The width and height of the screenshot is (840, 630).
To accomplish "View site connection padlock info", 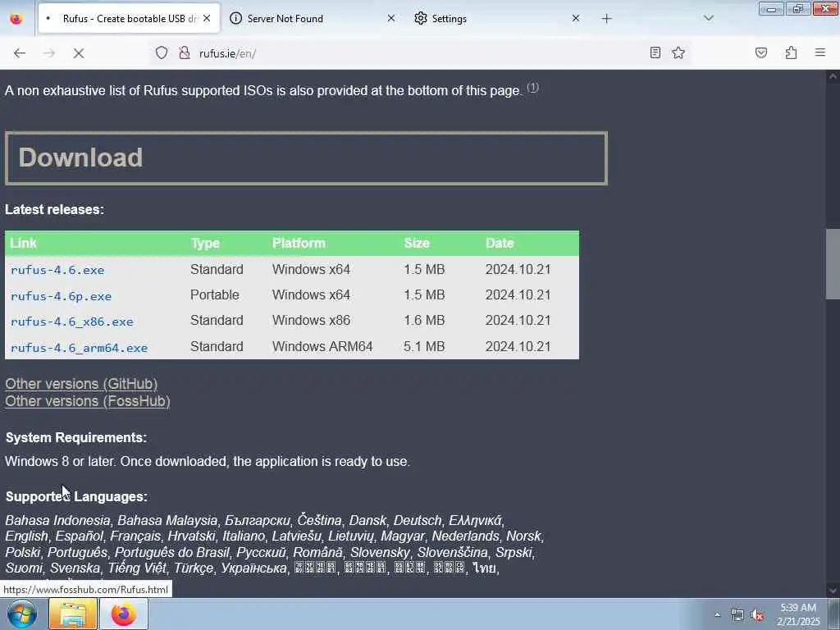I will pyautogui.click(x=185, y=52).
